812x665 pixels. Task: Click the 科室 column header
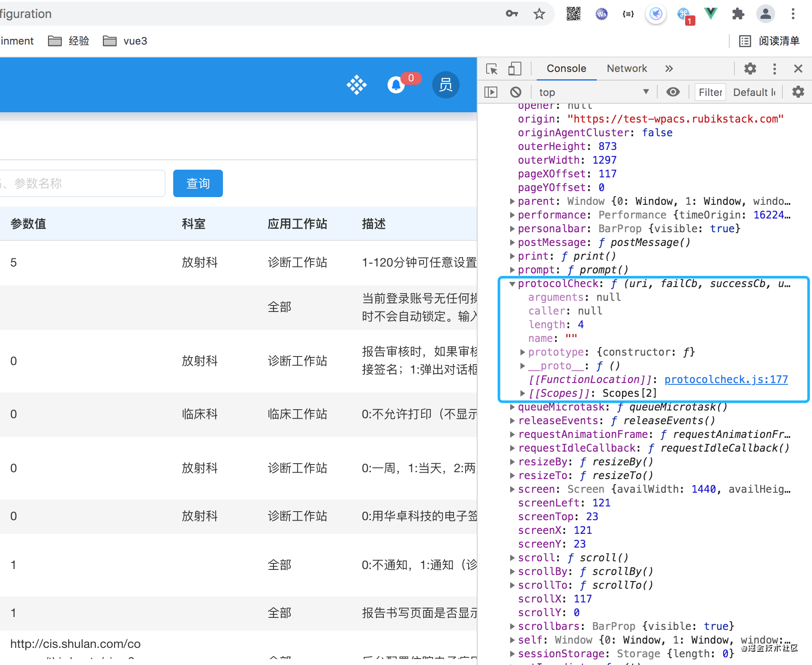click(x=194, y=224)
